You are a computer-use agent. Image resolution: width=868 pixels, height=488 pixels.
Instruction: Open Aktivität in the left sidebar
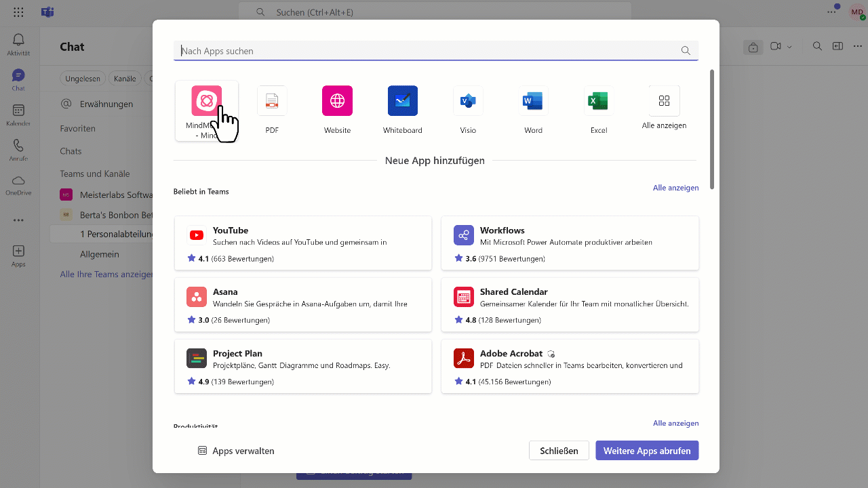click(18, 45)
